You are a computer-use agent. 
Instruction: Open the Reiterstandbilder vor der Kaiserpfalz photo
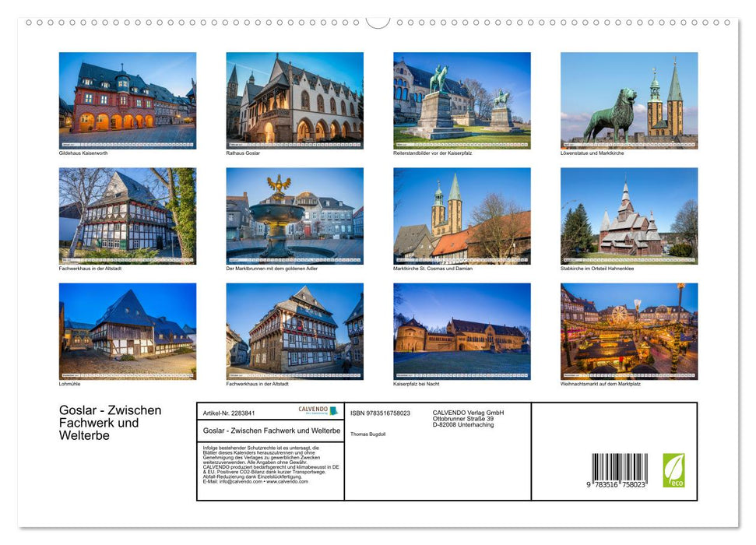click(462, 100)
